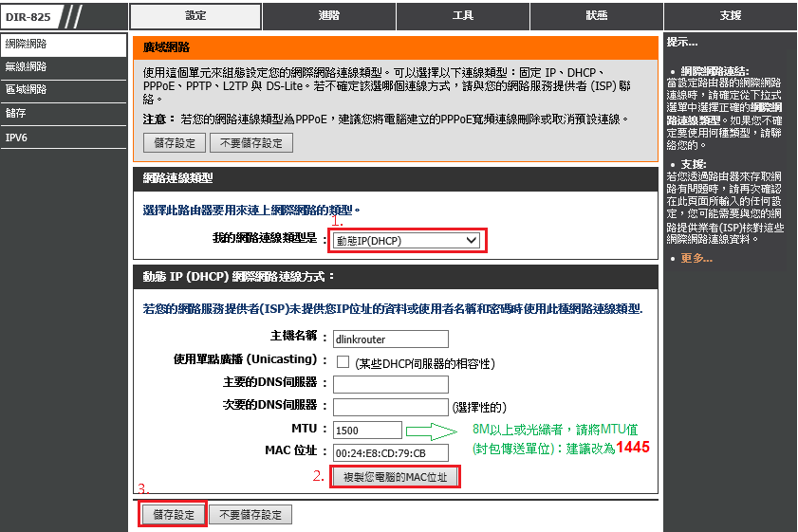
Task: Click the top 儲存設定 button
Action: coord(174,143)
